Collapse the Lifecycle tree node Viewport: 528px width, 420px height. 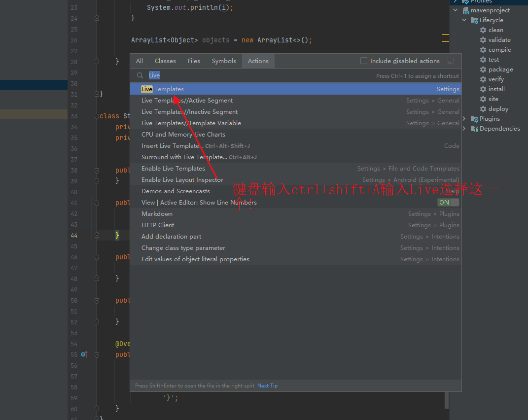pyautogui.click(x=464, y=20)
